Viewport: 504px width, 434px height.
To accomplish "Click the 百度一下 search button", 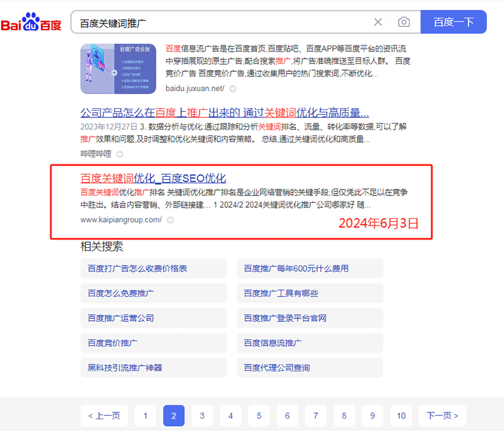I will 454,22.
